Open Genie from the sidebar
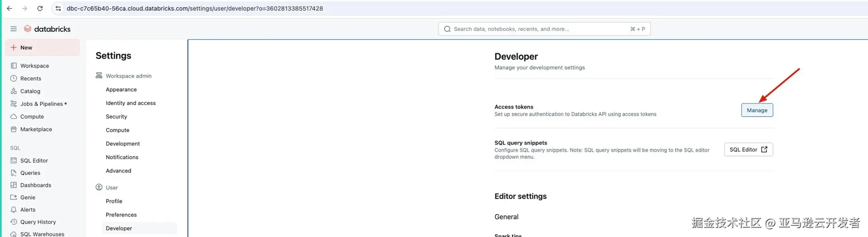The image size is (868, 237). click(28, 198)
